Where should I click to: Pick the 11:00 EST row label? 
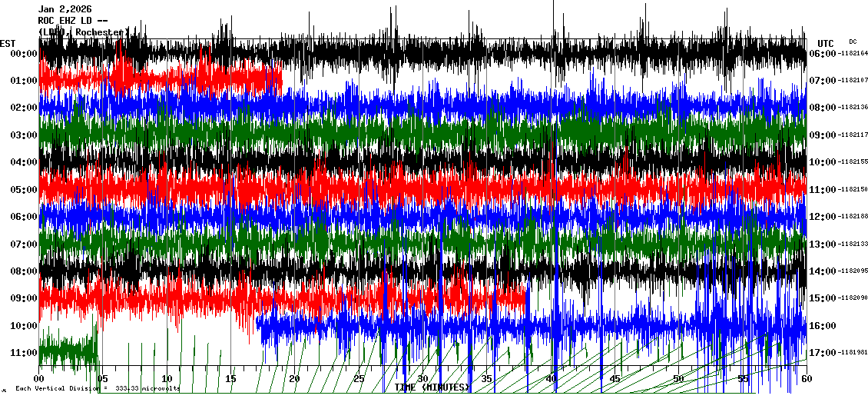point(25,353)
